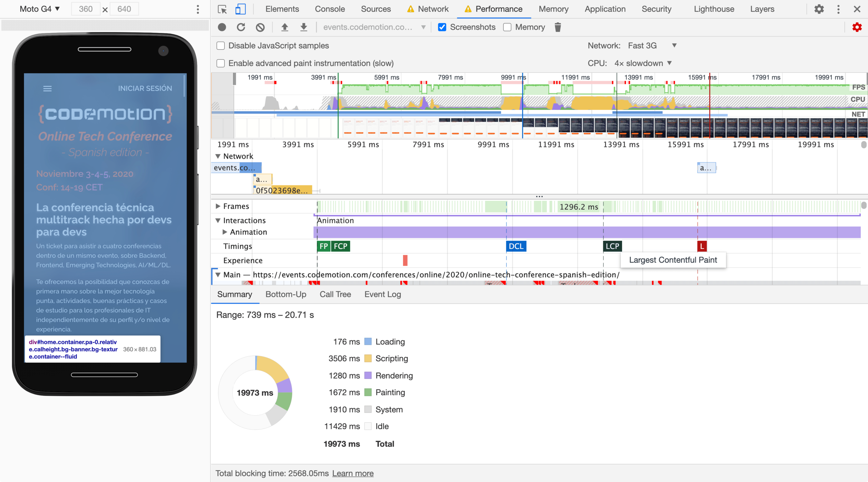The height and width of the screenshot is (482, 868).
Task: Activate the inspect element picker icon
Action: [x=222, y=9]
